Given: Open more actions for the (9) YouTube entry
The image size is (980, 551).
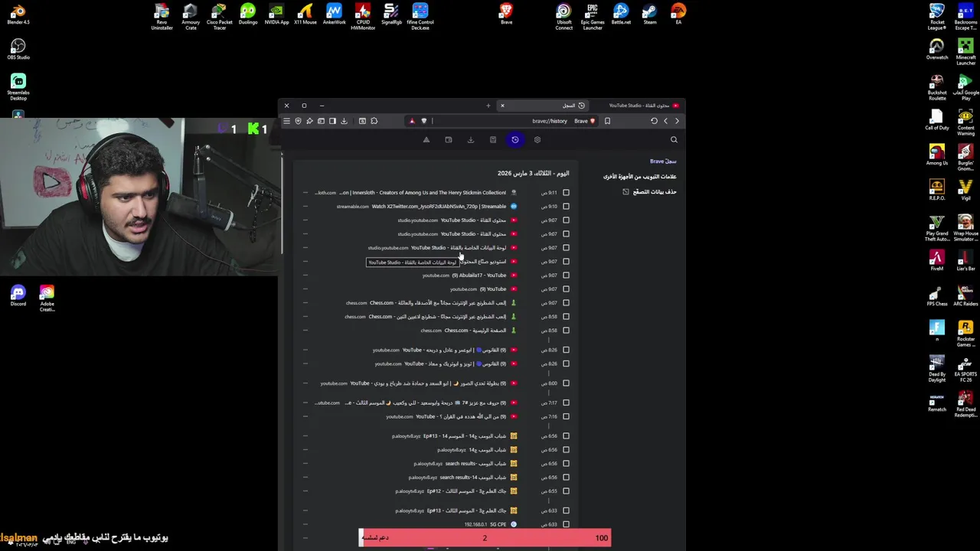Looking at the screenshot, I should click(x=305, y=289).
